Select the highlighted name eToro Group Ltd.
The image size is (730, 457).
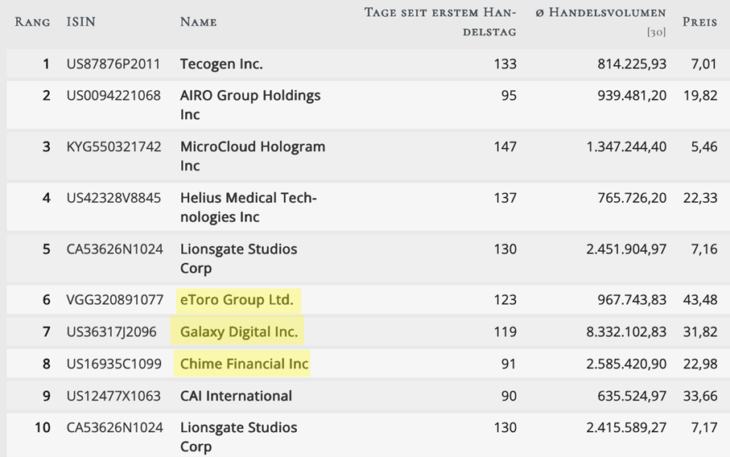237,300
